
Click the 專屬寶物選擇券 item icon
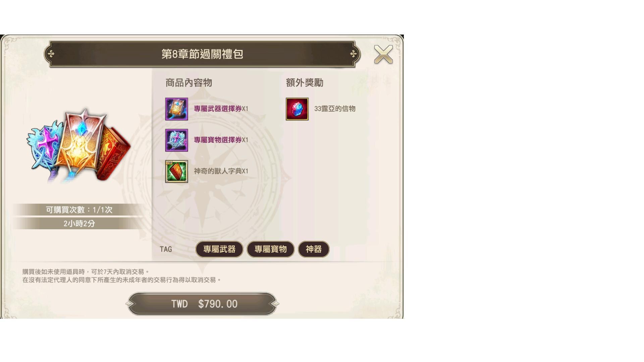pos(176,140)
